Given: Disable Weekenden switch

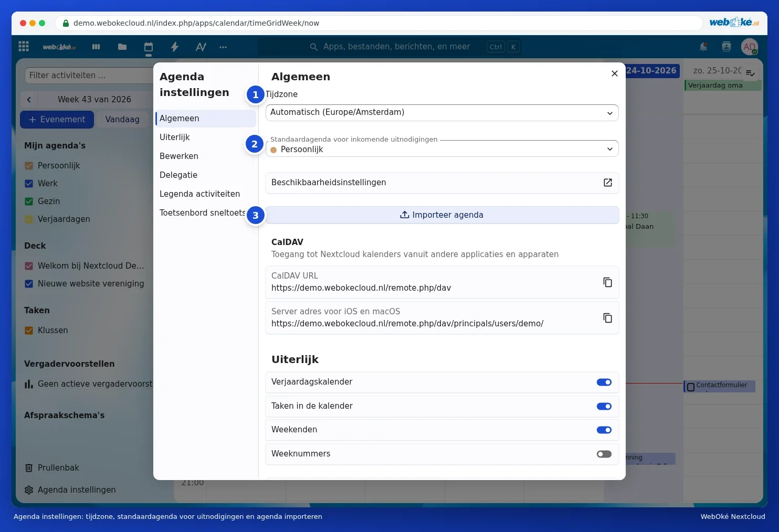Looking at the screenshot, I should click(604, 430).
